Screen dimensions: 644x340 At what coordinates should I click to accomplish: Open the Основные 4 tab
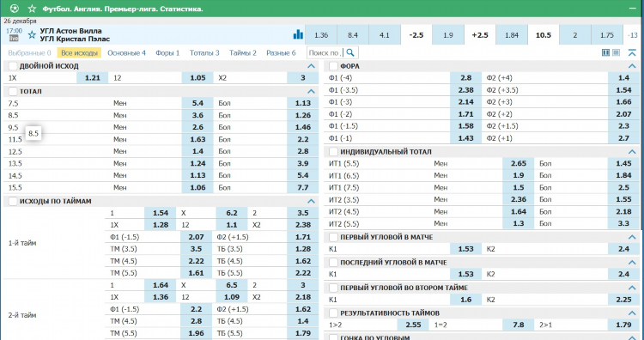click(126, 52)
